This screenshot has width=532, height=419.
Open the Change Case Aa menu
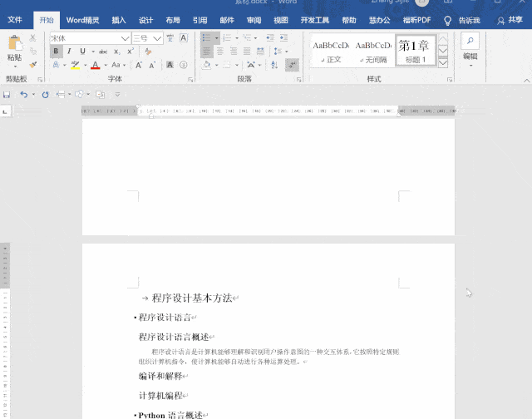click(x=116, y=65)
